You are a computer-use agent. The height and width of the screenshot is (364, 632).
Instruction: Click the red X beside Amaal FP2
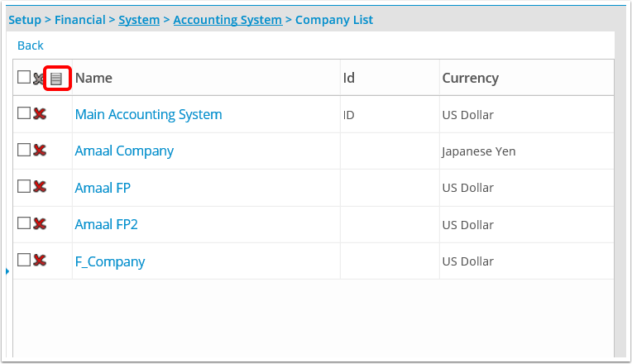coord(40,223)
